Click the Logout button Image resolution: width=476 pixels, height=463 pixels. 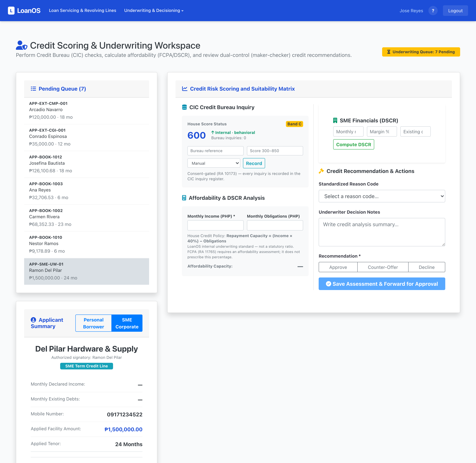click(455, 10)
